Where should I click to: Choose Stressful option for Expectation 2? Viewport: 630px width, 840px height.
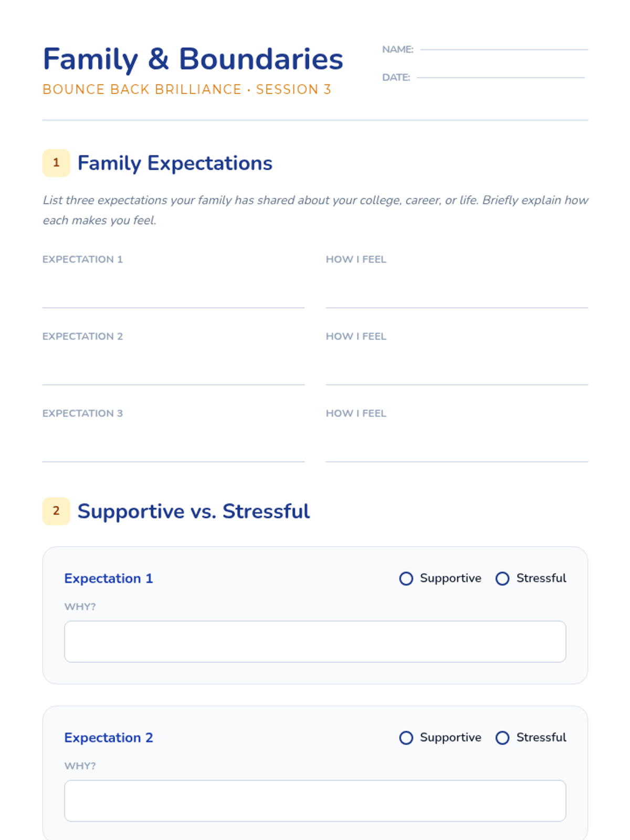pyautogui.click(x=502, y=738)
